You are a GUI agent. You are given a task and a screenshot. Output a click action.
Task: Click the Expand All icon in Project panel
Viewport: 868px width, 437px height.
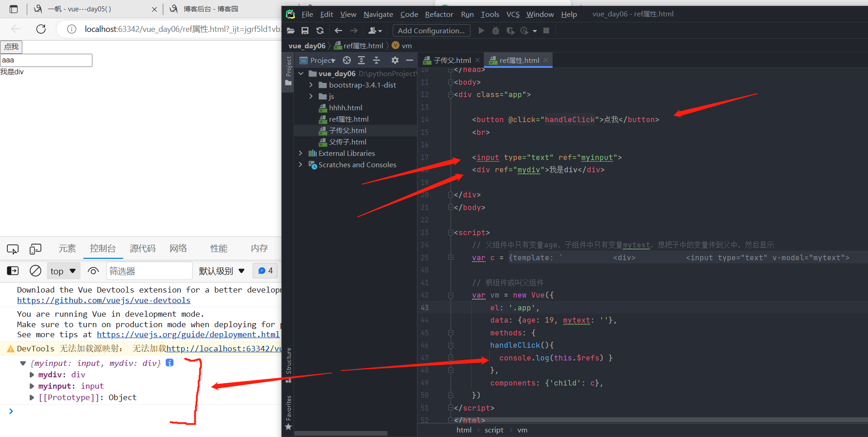361,60
